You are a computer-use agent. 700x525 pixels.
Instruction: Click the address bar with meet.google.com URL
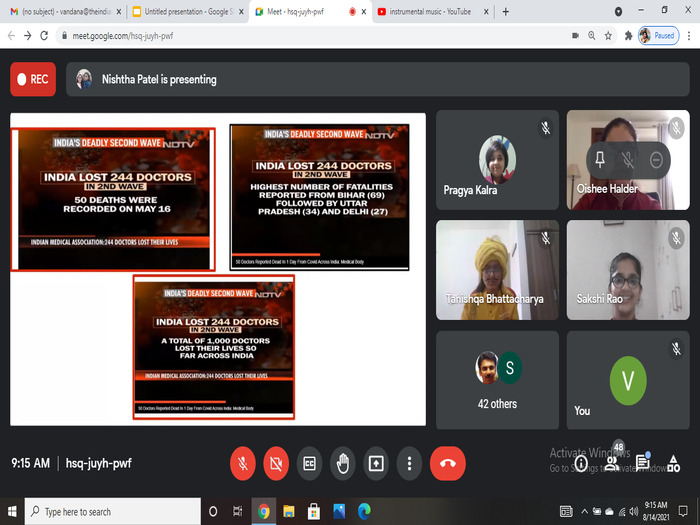(312, 36)
